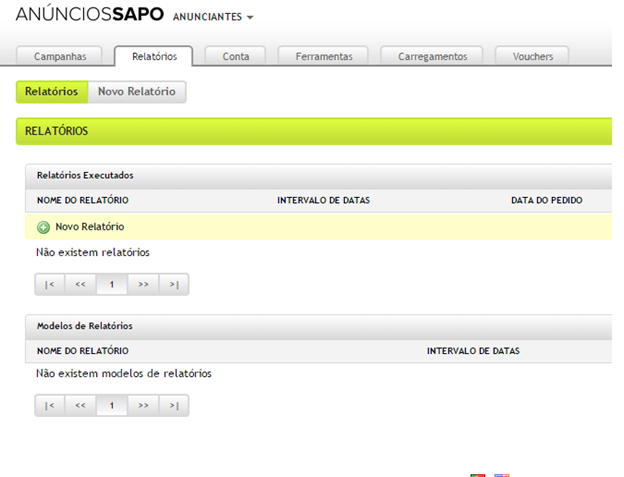Jump to first page in Relatórios Executados
The width and height of the screenshot is (624, 477).
coord(50,284)
